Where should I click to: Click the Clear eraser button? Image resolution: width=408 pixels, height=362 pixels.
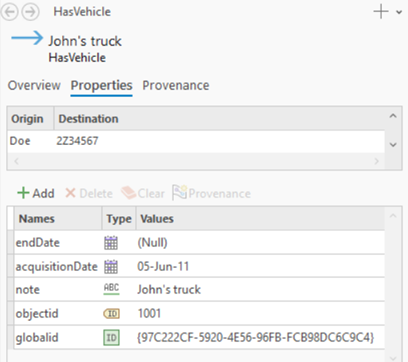click(x=143, y=193)
